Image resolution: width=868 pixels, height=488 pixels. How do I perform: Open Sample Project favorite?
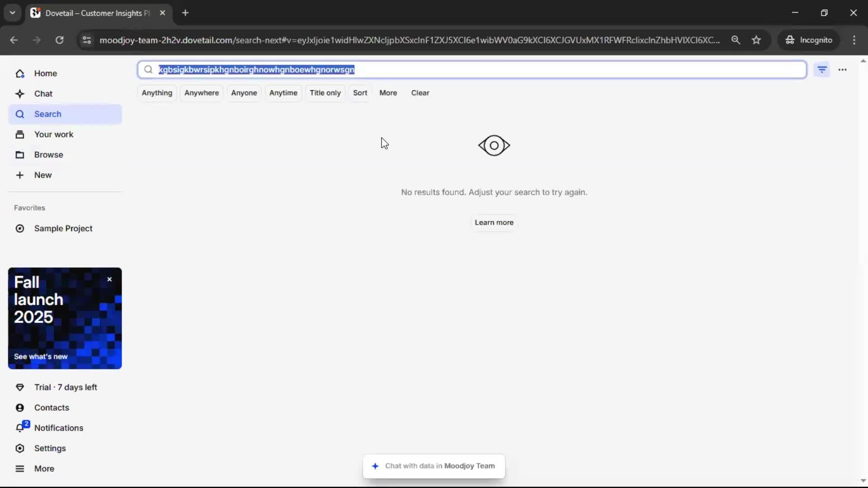(63, 228)
